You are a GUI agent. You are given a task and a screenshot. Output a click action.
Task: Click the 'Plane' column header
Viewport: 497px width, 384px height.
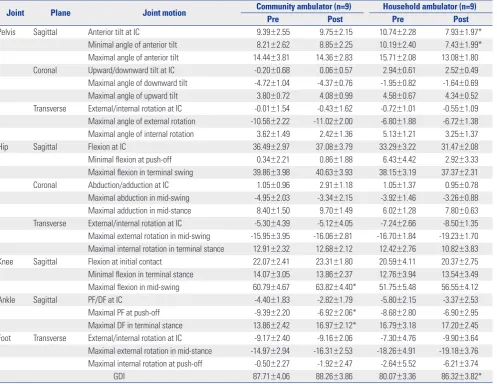click(60, 13)
